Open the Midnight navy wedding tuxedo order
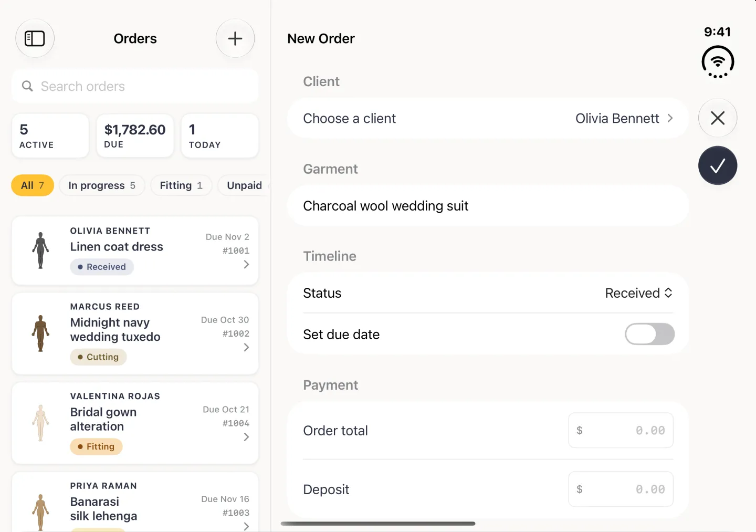This screenshot has height=532, width=756. 135,333
